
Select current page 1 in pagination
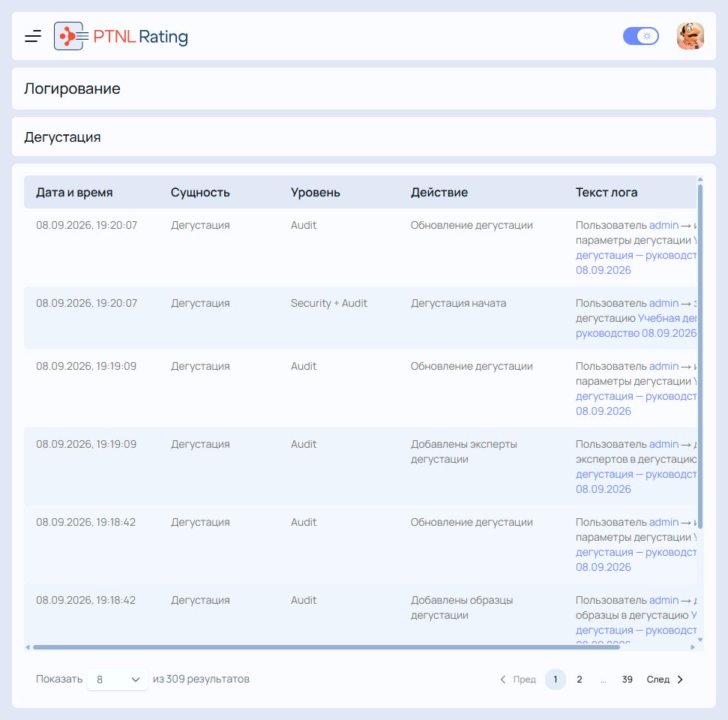tap(556, 679)
